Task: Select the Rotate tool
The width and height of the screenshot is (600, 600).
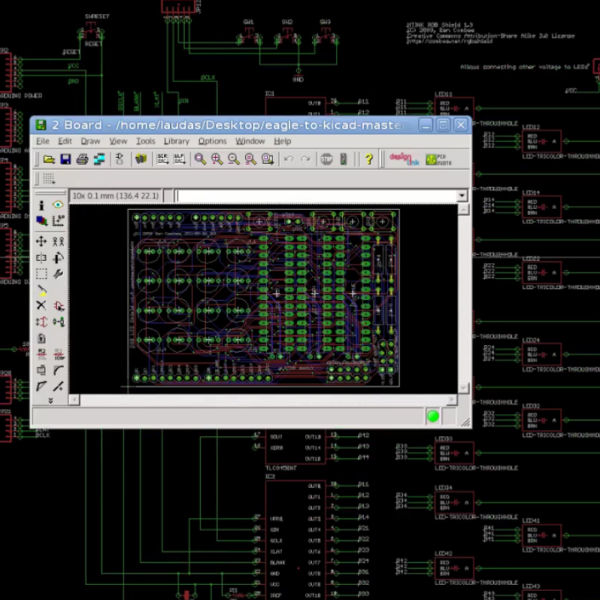Action: [58, 258]
